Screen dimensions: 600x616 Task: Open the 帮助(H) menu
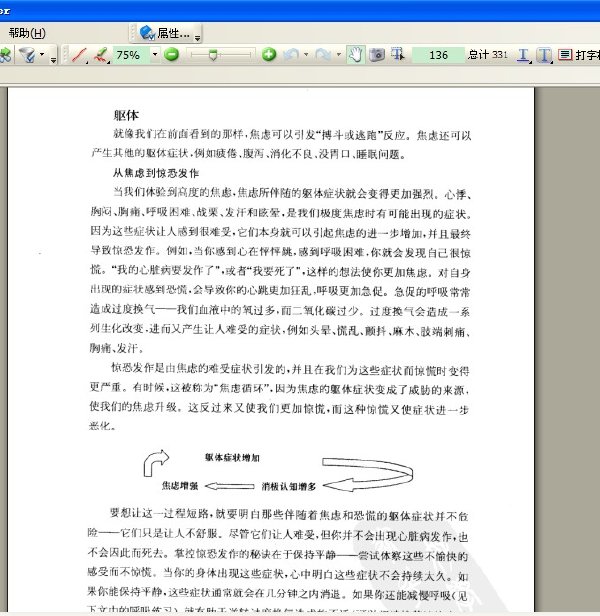point(27,33)
